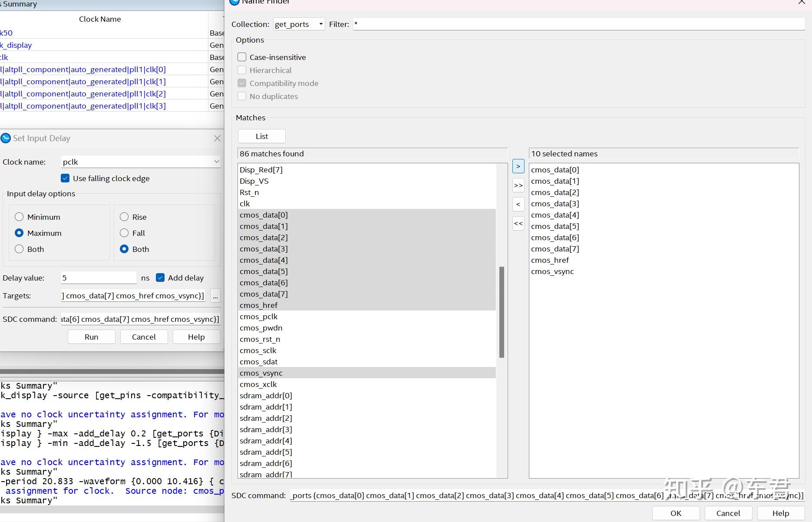Viewport: 812px width, 522px height.
Task: Close the Set Input Delay dialog
Action: pyautogui.click(x=217, y=138)
